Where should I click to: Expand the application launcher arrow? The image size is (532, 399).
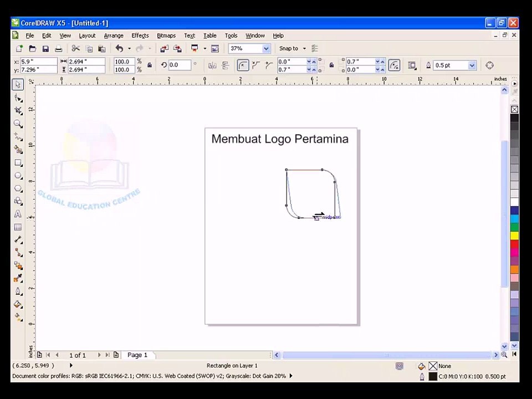coord(204,49)
